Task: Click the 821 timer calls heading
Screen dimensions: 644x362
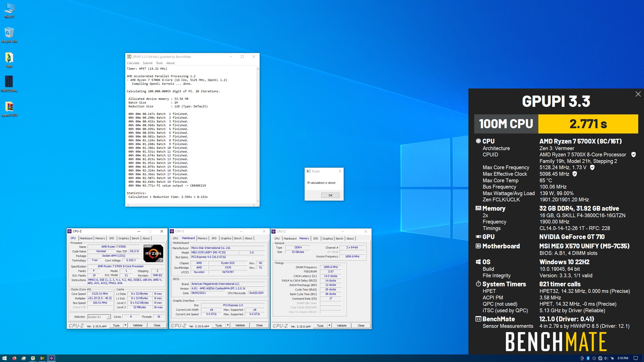Action: pos(560,284)
